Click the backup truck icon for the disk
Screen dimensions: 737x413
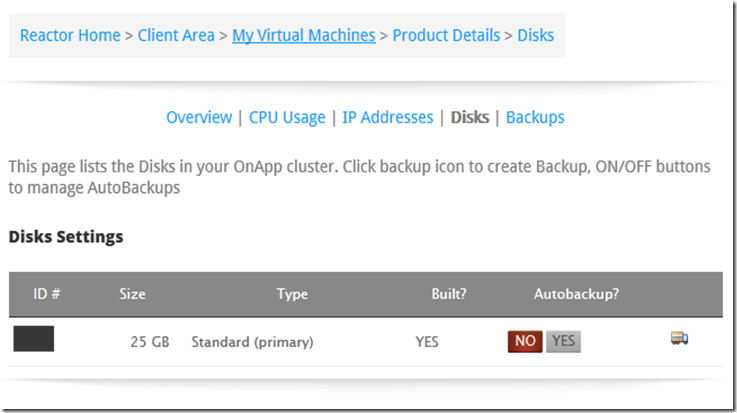[679, 338]
